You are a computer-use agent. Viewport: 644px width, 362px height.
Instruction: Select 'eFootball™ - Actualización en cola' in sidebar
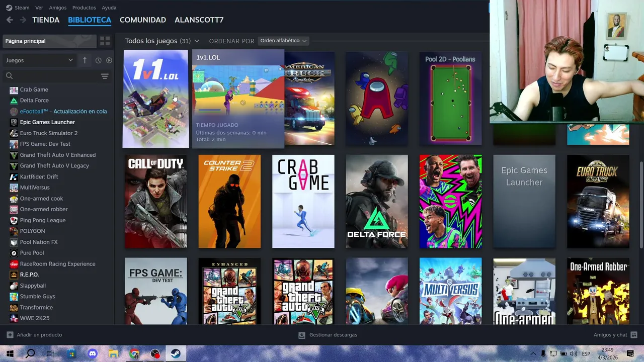[x=63, y=112]
